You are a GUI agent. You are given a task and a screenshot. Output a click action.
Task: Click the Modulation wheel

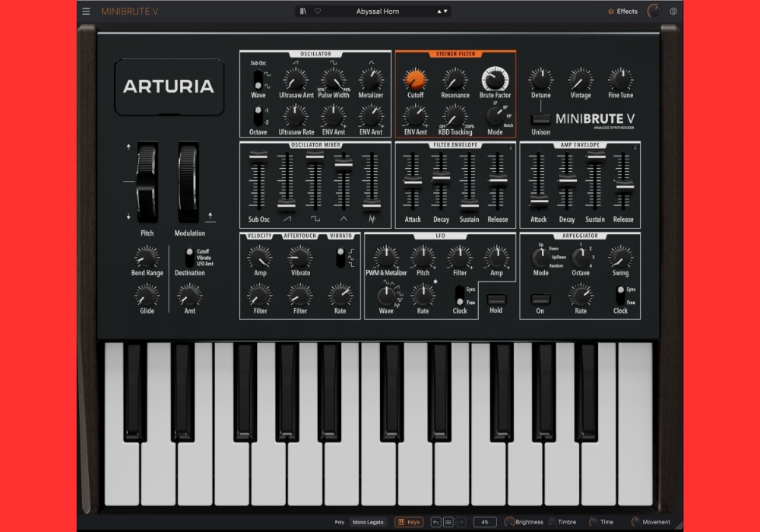point(188,182)
